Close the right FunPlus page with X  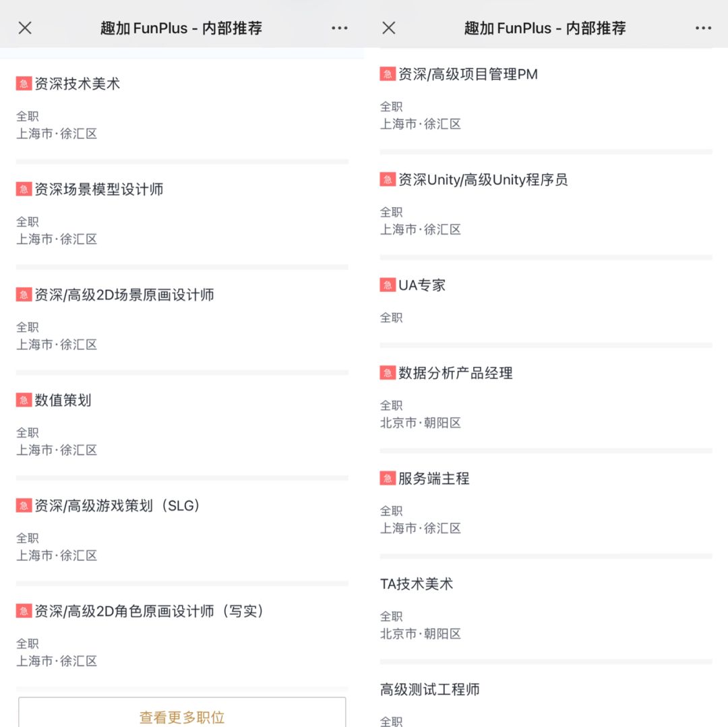click(389, 28)
